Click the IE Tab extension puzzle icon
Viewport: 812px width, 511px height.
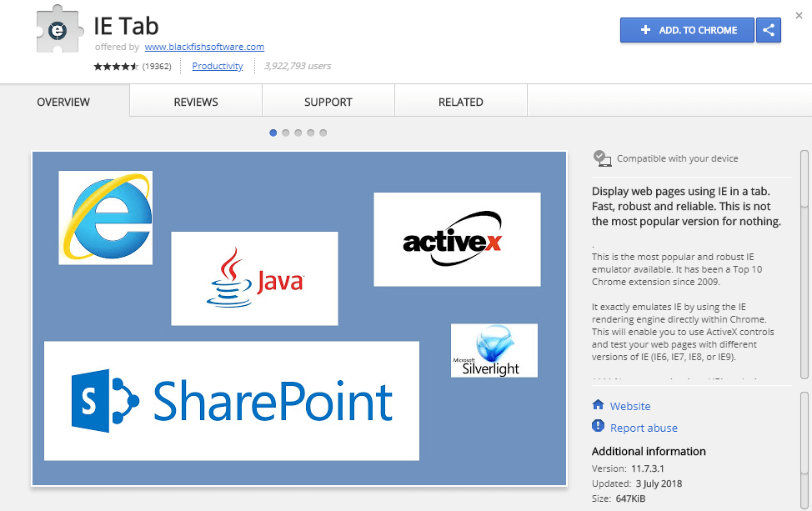click(x=58, y=31)
